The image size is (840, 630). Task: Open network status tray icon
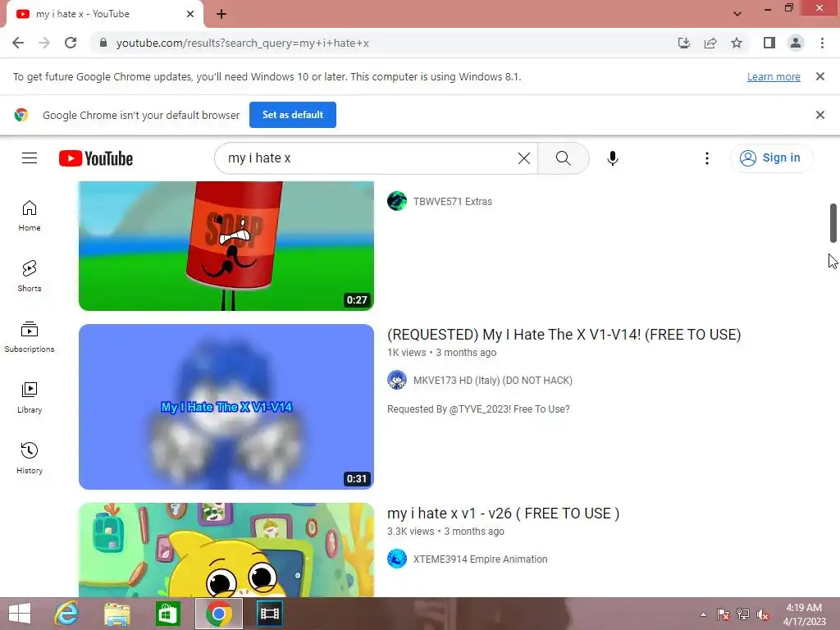click(x=743, y=614)
